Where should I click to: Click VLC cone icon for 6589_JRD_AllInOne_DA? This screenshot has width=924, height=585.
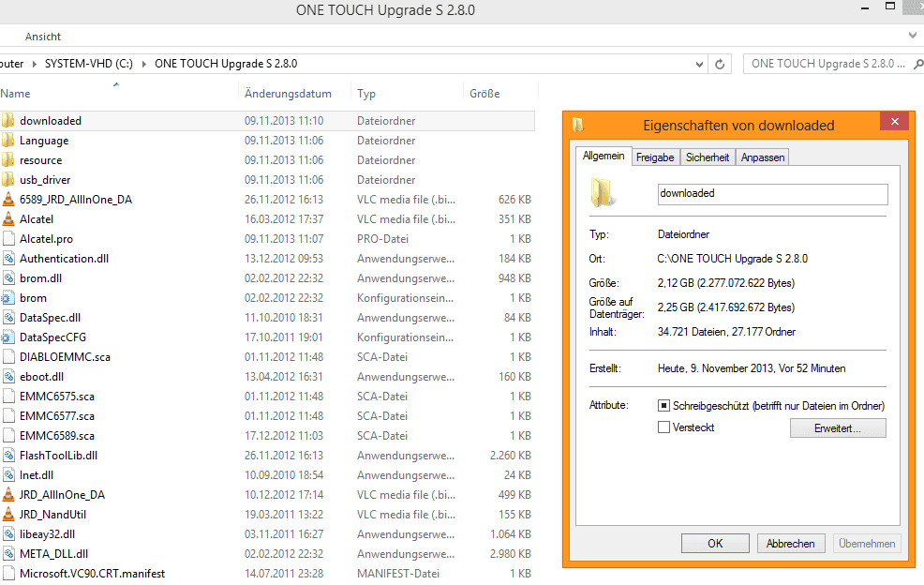pyautogui.click(x=8, y=200)
